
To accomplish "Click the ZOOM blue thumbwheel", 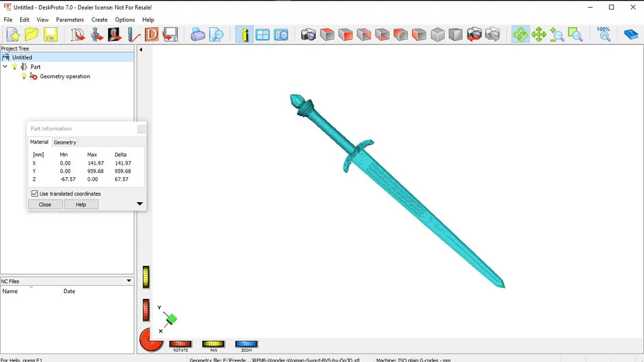I will 246,344.
